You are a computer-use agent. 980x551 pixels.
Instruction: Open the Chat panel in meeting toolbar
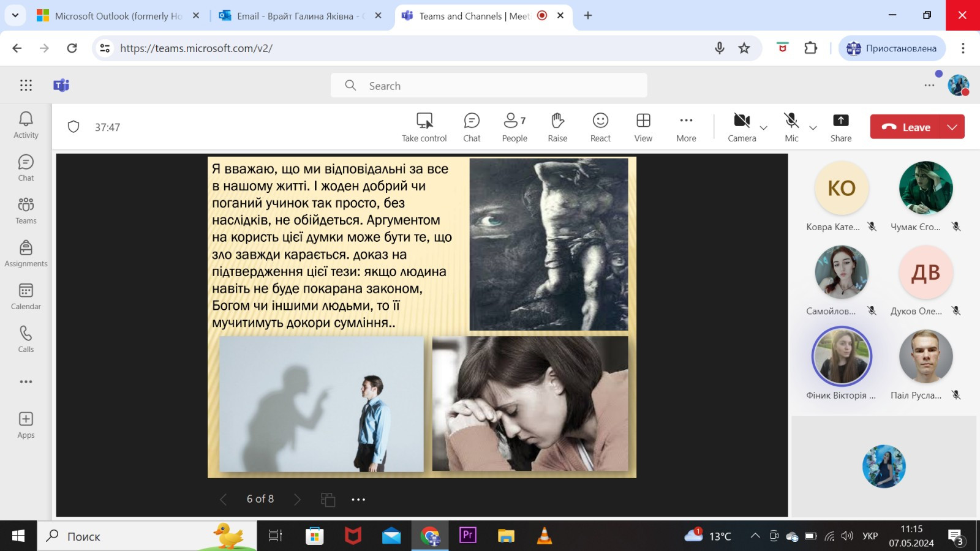(472, 127)
